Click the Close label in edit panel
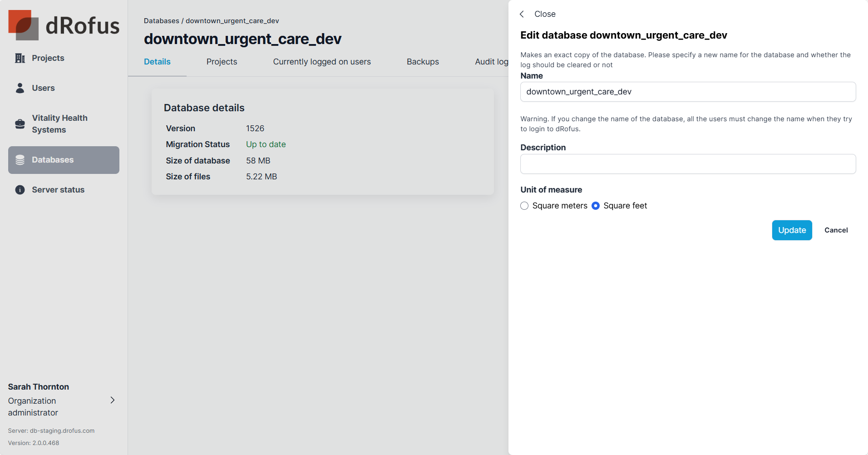This screenshot has width=868, height=455. 545,14
